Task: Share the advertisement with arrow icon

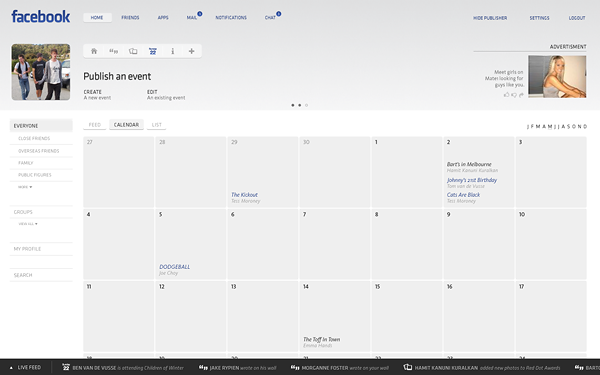Action: [521, 95]
